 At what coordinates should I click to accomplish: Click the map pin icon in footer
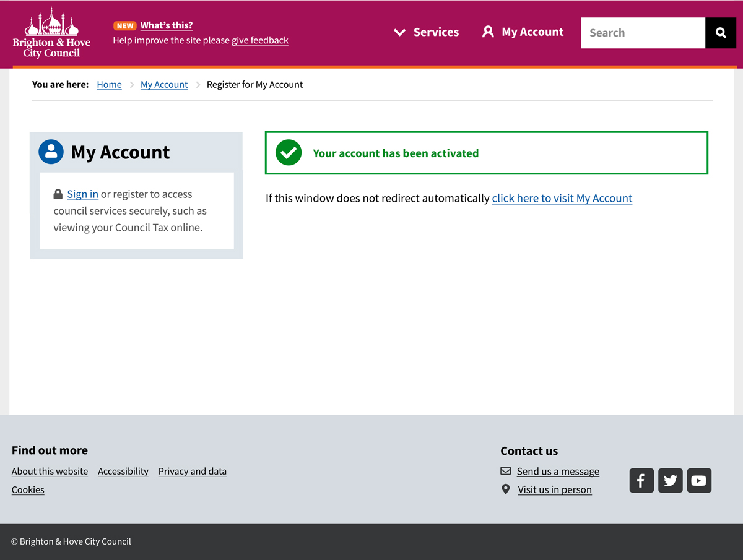506,489
